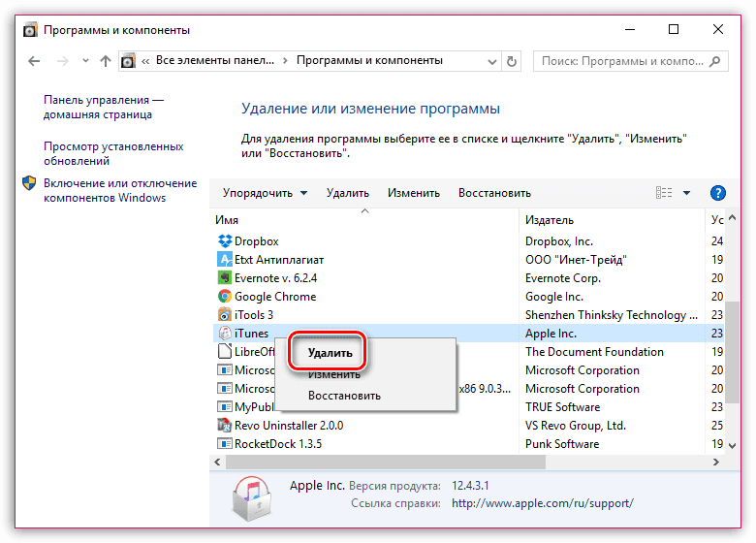Expand hidden breadcrumb path chevrons
This screenshot has width=756, height=543.
[x=145, y=61]
